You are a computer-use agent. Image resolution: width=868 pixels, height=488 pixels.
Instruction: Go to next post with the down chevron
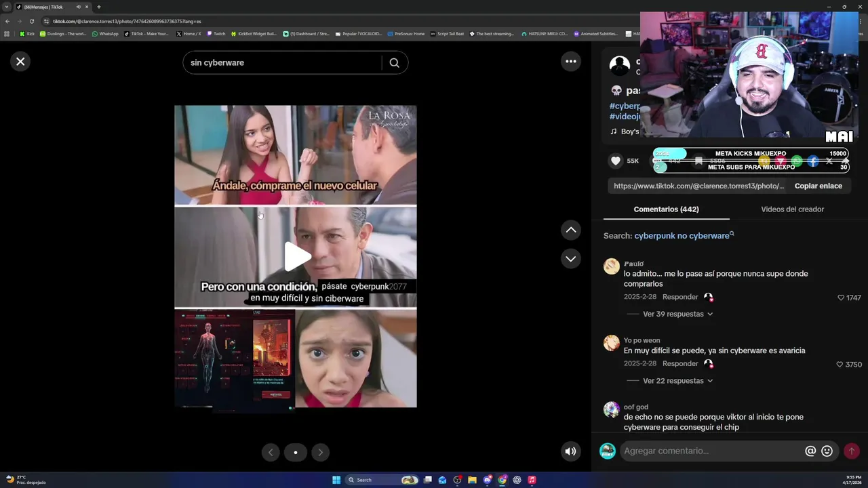point(571,259)
